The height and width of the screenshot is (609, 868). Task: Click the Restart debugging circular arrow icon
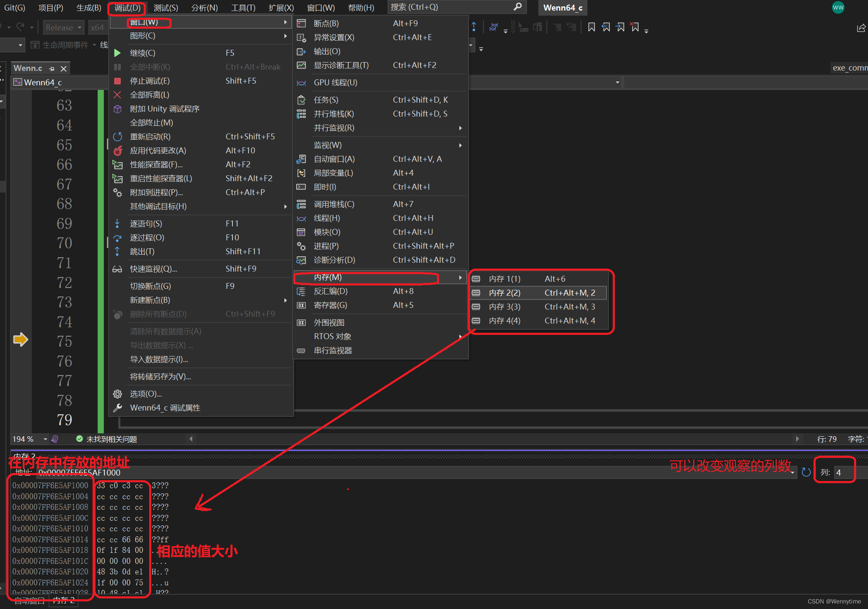pyautogui.click(x=117, y=136)
